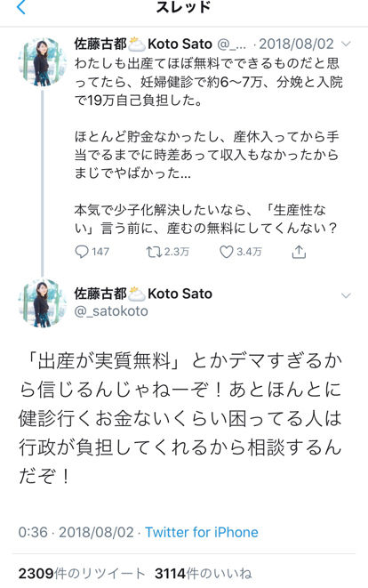View the 3114件のいいね list

pyautogui.click(x=204, y=574)
